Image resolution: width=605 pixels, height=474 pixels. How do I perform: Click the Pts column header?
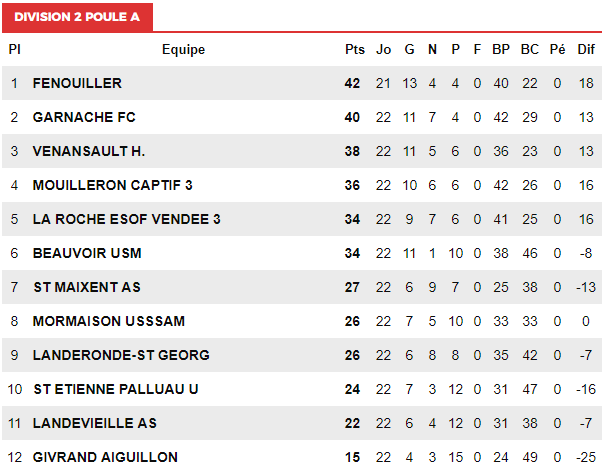355,49
